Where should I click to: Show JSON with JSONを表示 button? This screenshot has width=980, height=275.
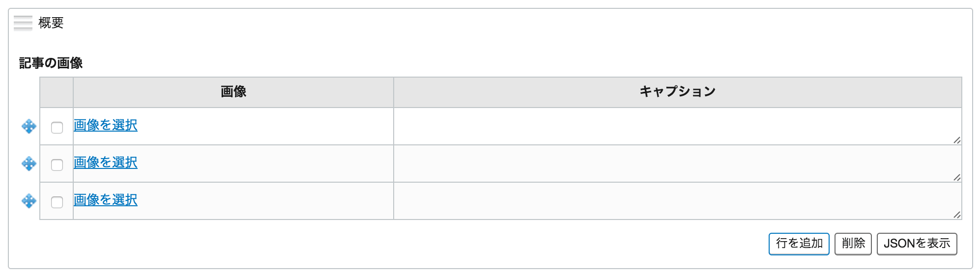(x=917, y=244)
